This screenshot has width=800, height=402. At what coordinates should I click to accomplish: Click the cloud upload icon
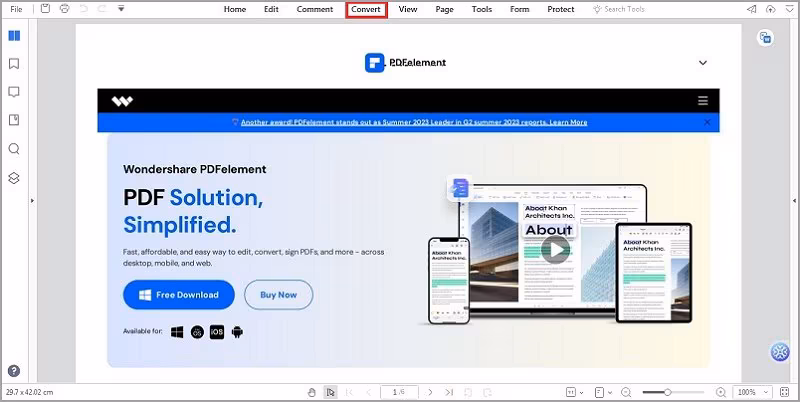[770, 9]
